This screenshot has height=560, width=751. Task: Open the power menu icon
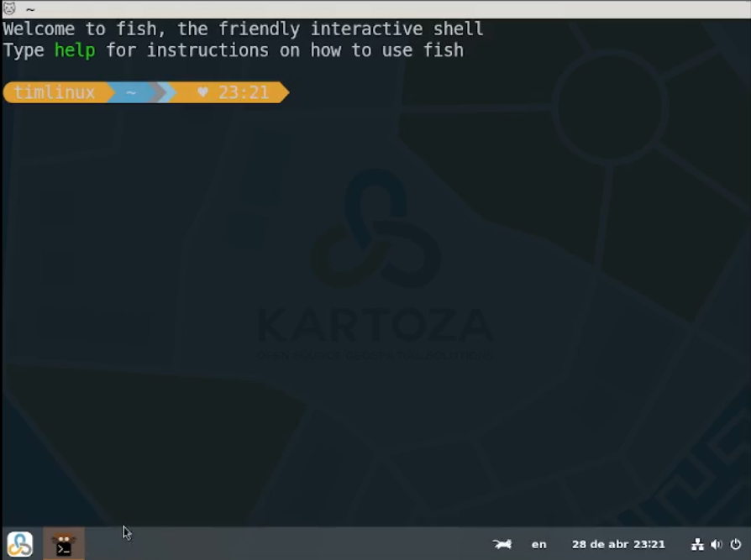736,544
